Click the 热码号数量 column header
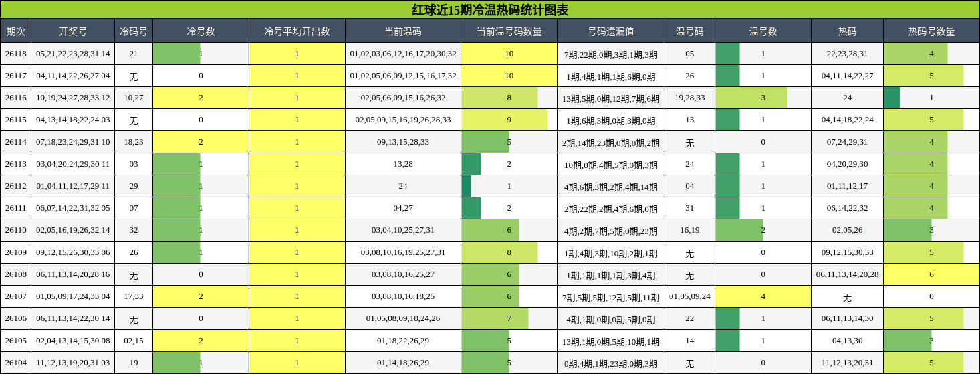The image size is (980, 374). point(931,31)
